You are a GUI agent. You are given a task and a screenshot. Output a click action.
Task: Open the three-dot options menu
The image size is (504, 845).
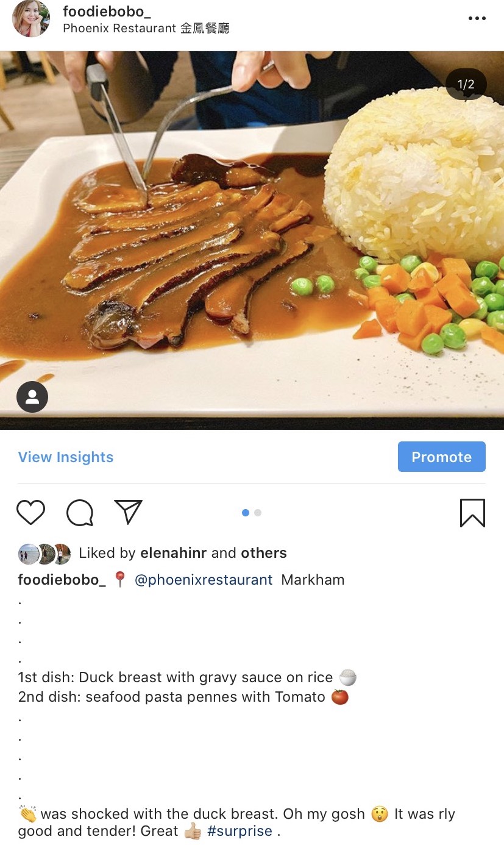(477, 18)
